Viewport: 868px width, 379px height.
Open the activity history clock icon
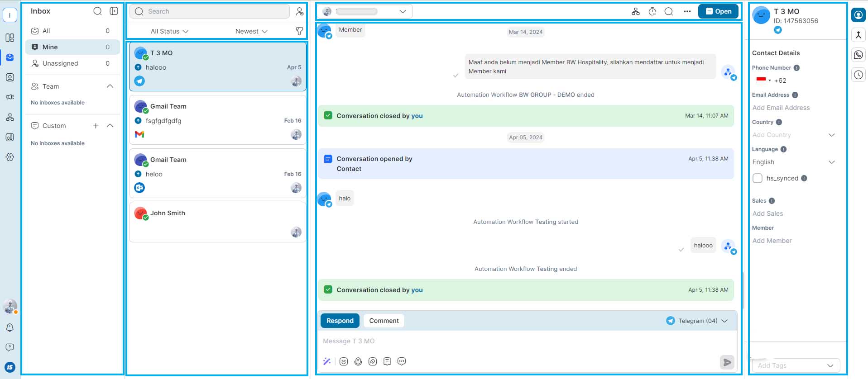click(858, 75)
